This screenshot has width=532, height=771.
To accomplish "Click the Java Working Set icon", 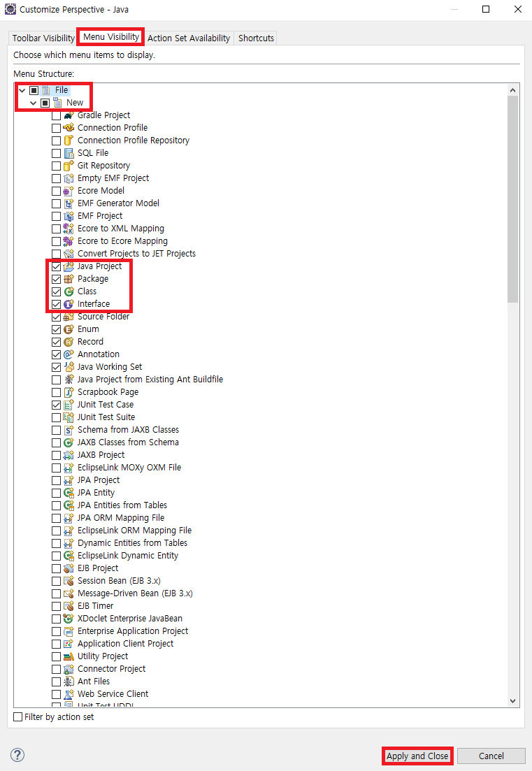I will [x=69, y=367].
